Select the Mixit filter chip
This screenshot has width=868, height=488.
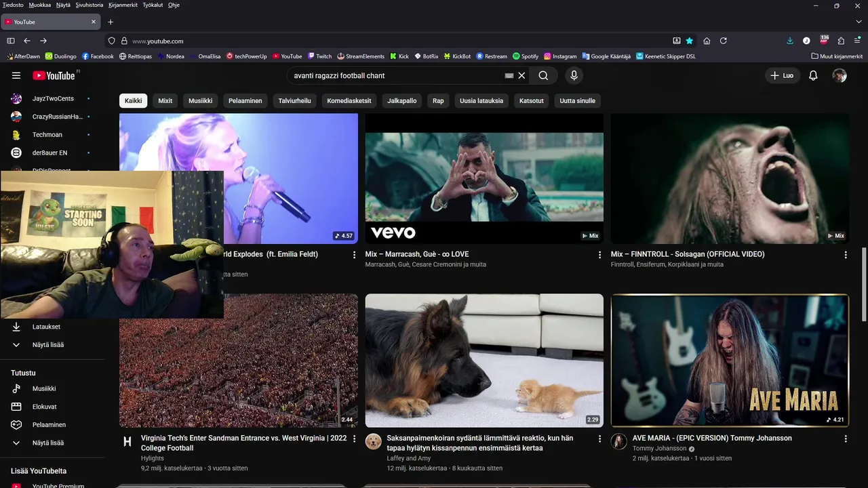[x=165, y=101]
